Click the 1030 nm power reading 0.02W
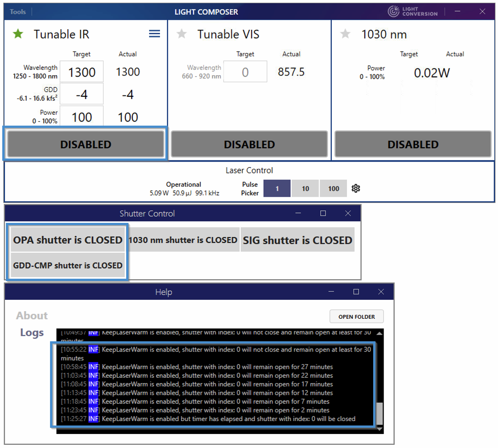Image resolution: width=498 pixels, height=448 pixels. tap(432, 73)
